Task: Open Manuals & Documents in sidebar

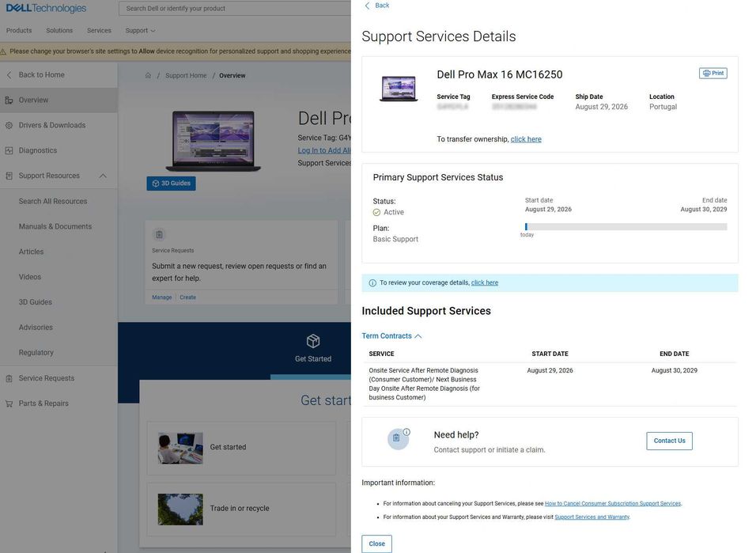Action: click(x=55, y=226)
